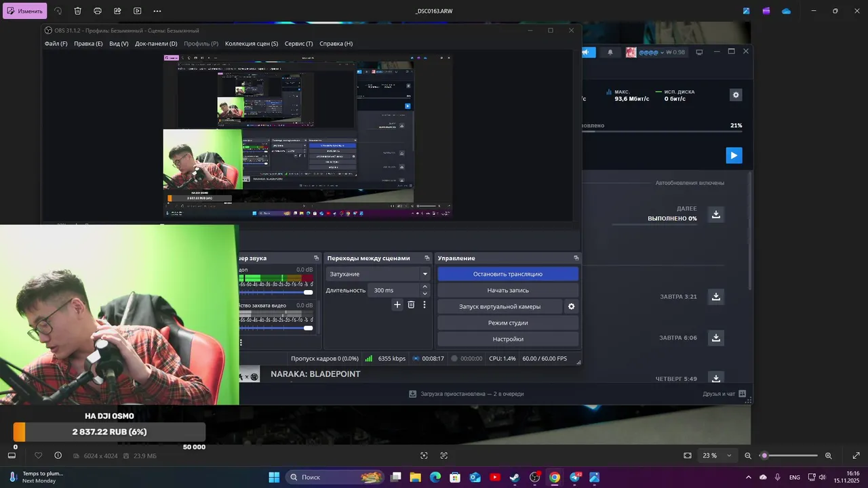This screenshot has height=488, width=868.
Task: Show hidden system tray icons
Action: 748,477
